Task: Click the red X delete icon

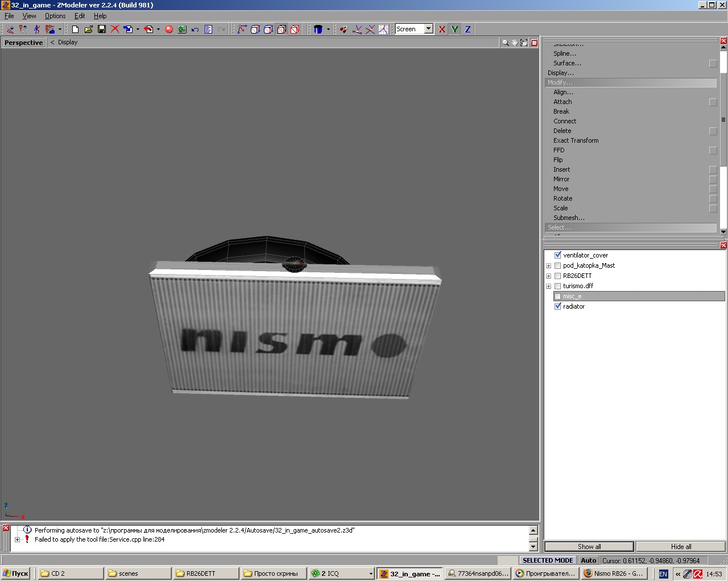Action: pyautogui.click(x=115, y=29)
